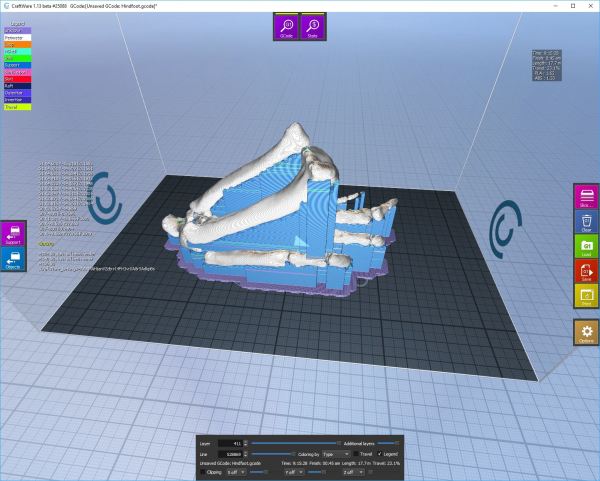Open the Objects panel on left sidebar
Screen dimensions: 600x481
(x=13, y=260)
